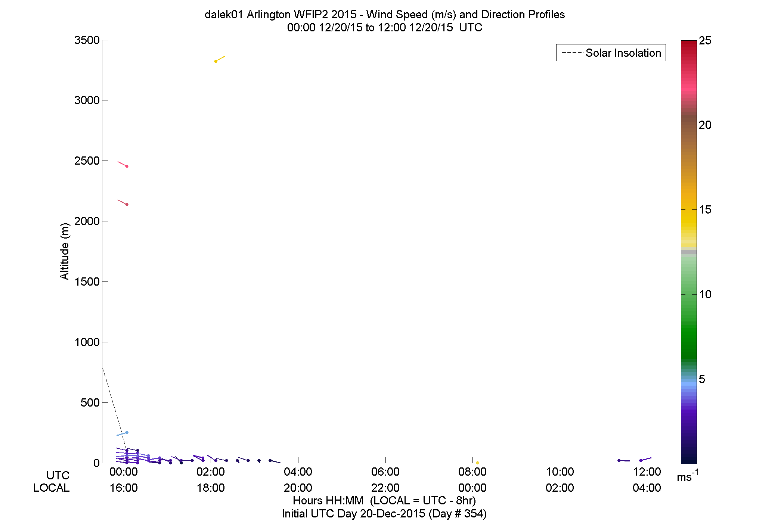Click the red wind barb near 2150 m
This screenshot has width=784, height=532.
point(123,202)
